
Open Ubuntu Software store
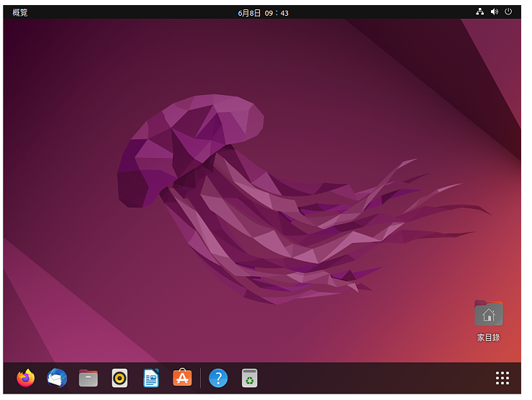[x=182, y=378]
